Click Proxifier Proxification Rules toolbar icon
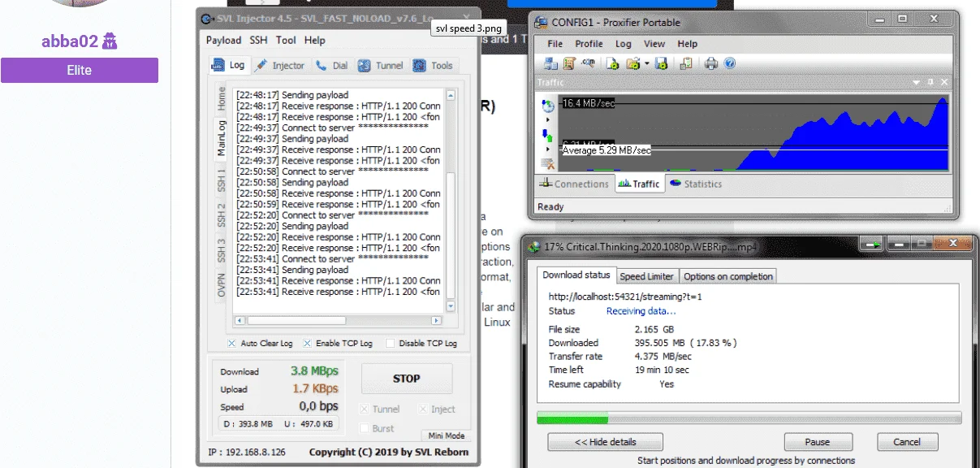Viewport: 980px width, 468px height. click(x=569, y=63)
